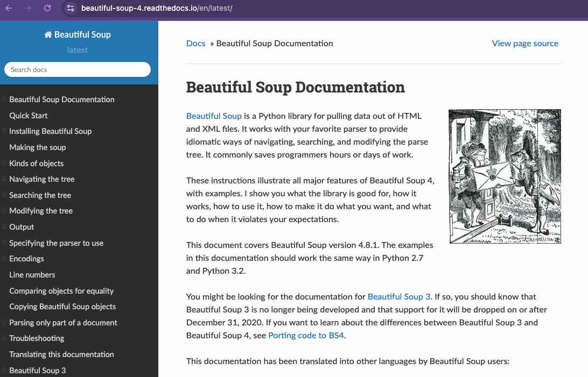Viewport: 588px width, 377px height.
Task: Open Comparing objects for equality section
Action: (61, 291)
